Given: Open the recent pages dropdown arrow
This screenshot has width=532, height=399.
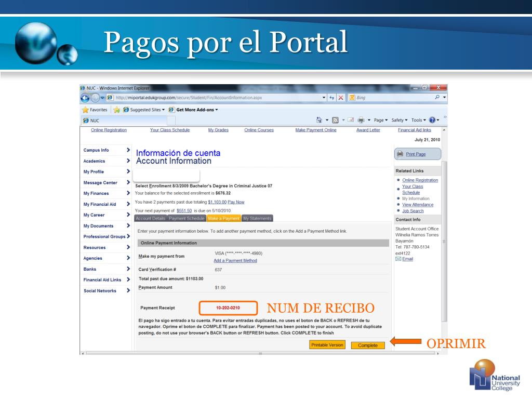Looking at the screenshot, I should (102, 98).
